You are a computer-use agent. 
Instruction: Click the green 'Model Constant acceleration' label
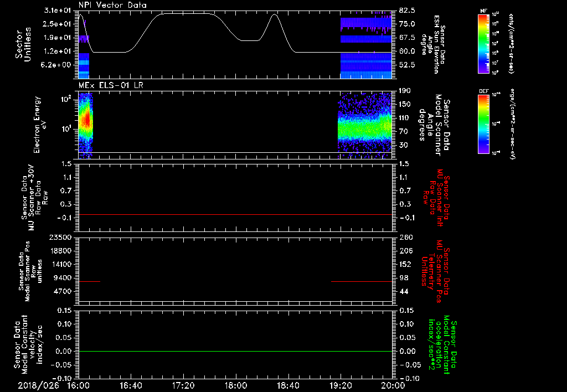(x=442, y=344)
